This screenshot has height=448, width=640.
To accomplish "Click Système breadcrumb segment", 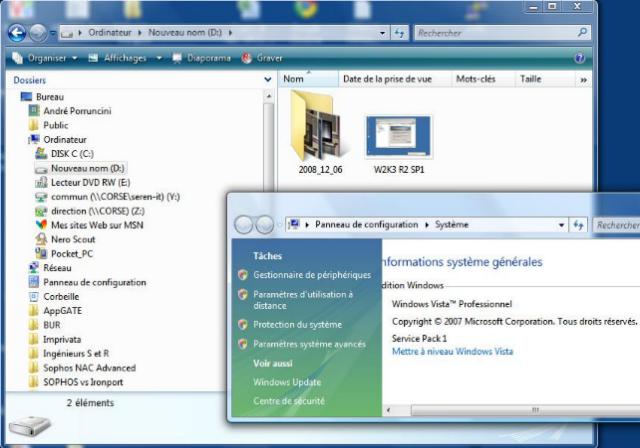I will pos(451,225).
